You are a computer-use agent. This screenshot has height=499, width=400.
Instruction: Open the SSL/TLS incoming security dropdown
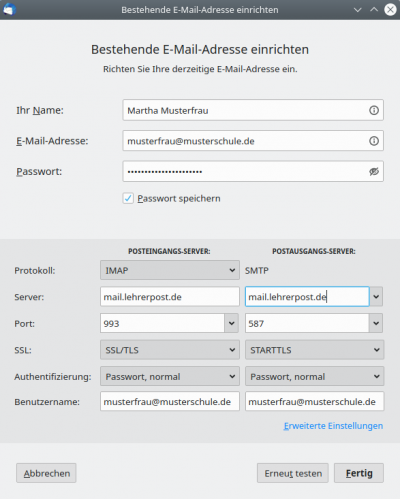pyautogui.click(x=170, y=350)
